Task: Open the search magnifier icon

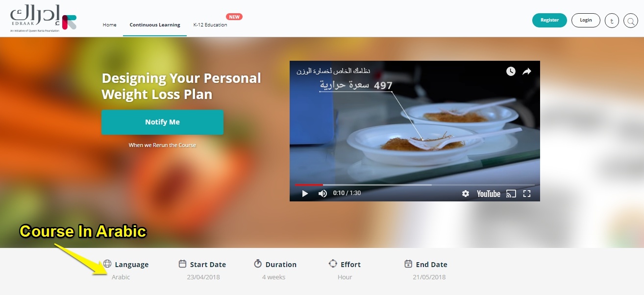Action: [x=630, y=21]
